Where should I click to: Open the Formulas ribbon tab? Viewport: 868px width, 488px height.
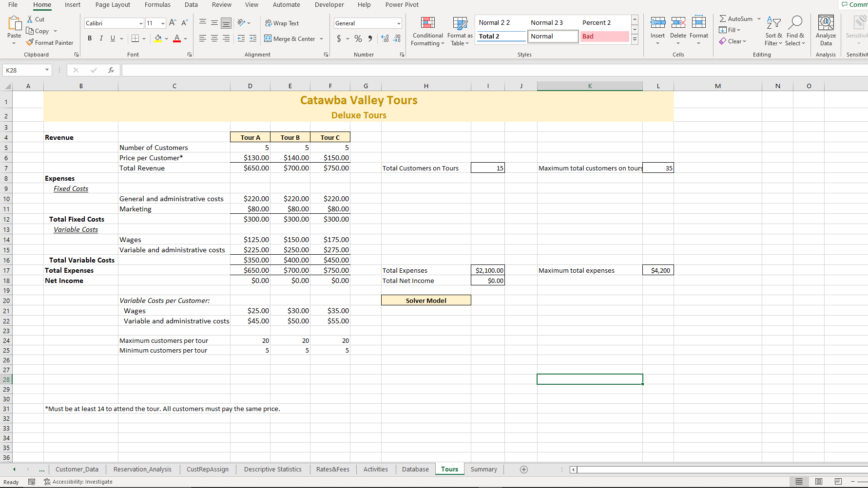coord(157,5)
